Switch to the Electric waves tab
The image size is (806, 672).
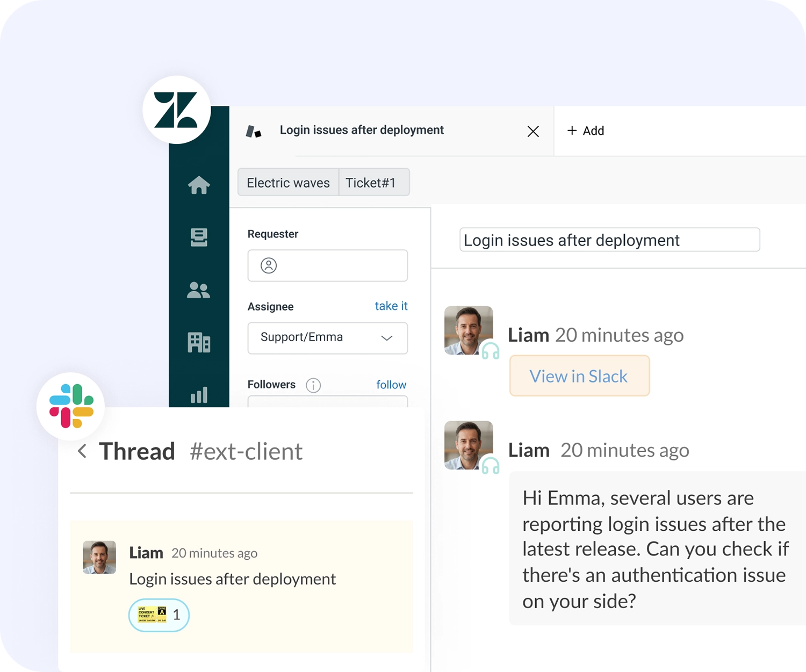tap(288, 182)
